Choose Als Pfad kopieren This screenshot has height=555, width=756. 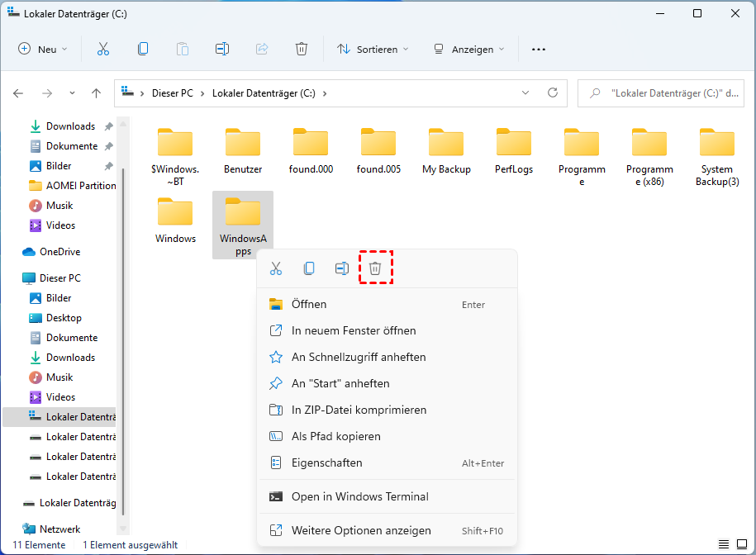(387, 436)
